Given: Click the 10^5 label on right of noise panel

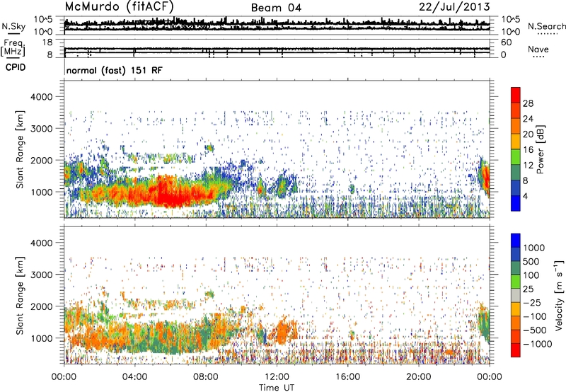Looking at the screenshot, I should [511, 20].
